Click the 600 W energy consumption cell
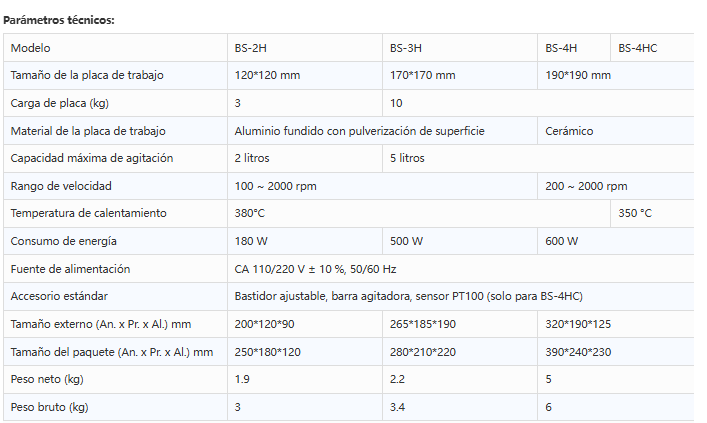Viewport: 707px width, 423px height. [x=562, y=241]
